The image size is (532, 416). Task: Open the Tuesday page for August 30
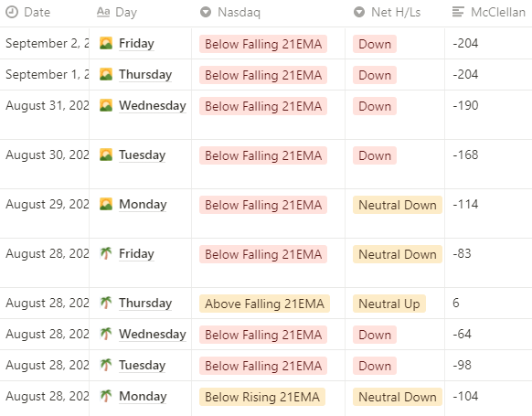click(143, 155)
